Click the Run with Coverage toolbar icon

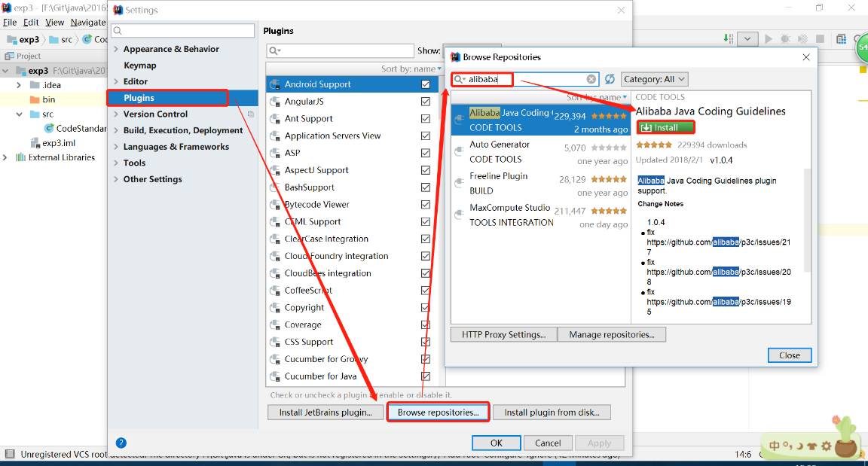[x=802, y=38]
